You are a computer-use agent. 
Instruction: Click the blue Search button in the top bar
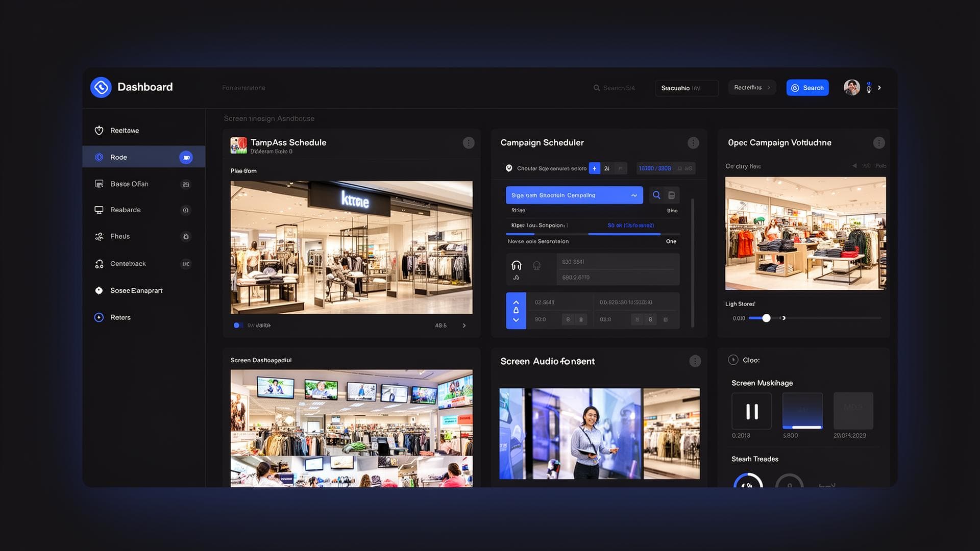click(807, 87)
